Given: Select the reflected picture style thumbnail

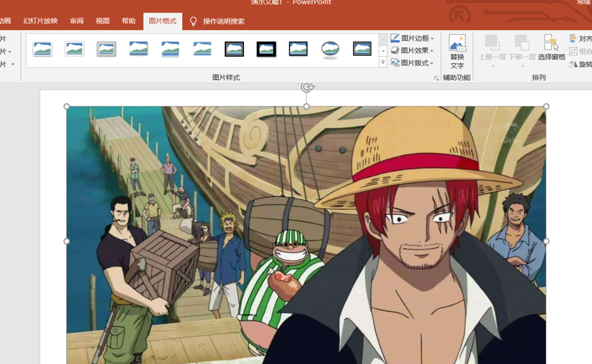Looking at the screenshot, I should pos(170,49).
